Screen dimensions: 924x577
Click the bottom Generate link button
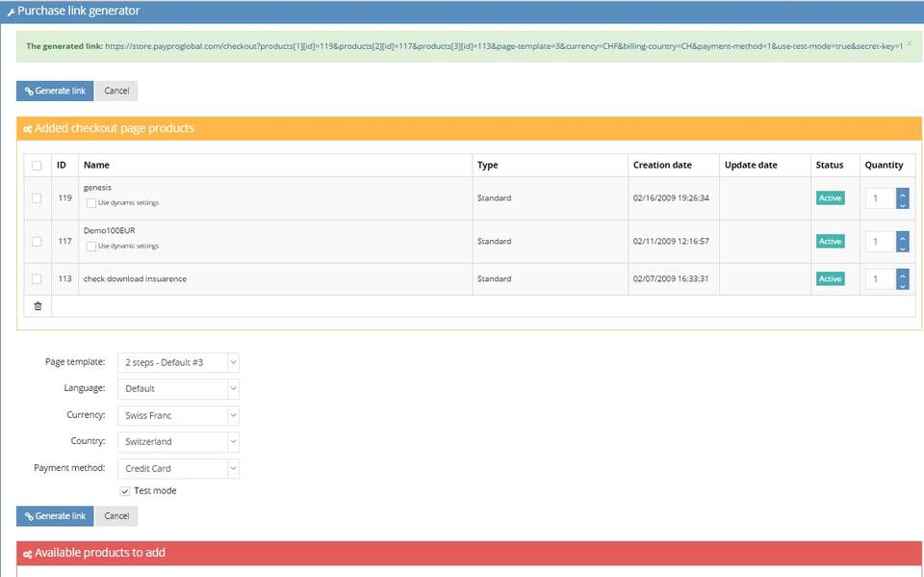(53, 515)
